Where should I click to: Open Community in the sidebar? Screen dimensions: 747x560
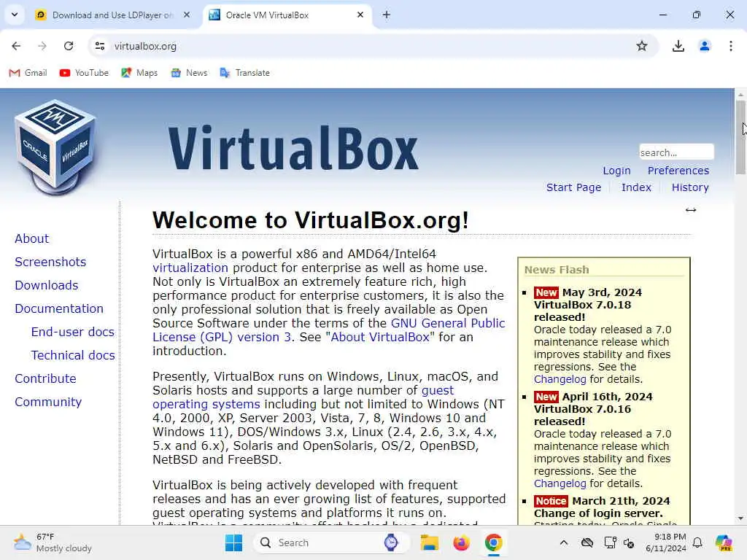click(x=48, y=402)
